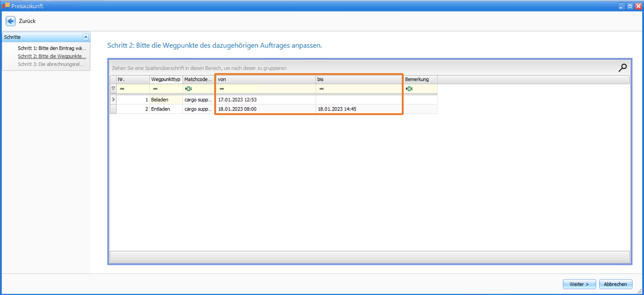Sort by the von column header

coord(265,79)
